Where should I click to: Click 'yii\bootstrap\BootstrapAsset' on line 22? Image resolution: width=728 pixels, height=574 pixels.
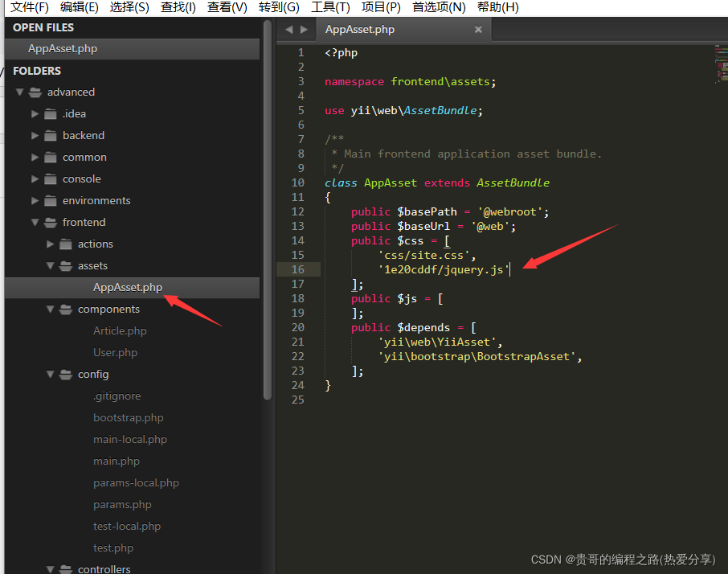click(477, 357)
